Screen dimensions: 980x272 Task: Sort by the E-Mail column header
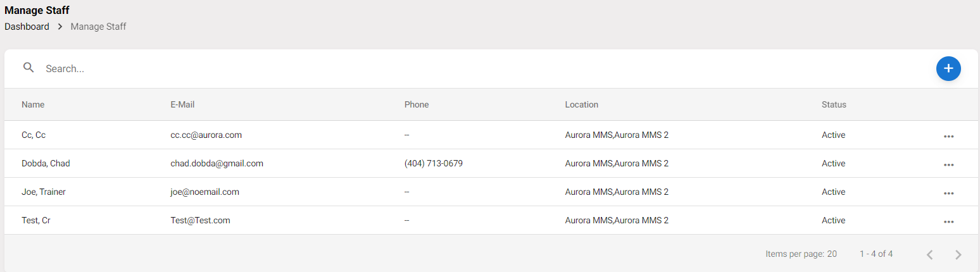pyautogui.click(x=182, y=104)
